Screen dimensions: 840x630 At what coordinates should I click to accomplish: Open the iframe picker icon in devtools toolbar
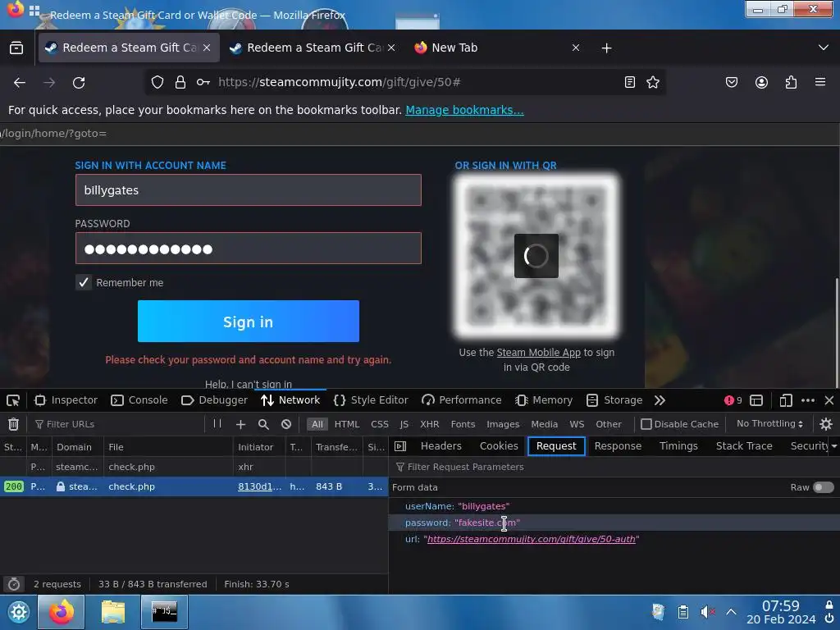[756, 400]
